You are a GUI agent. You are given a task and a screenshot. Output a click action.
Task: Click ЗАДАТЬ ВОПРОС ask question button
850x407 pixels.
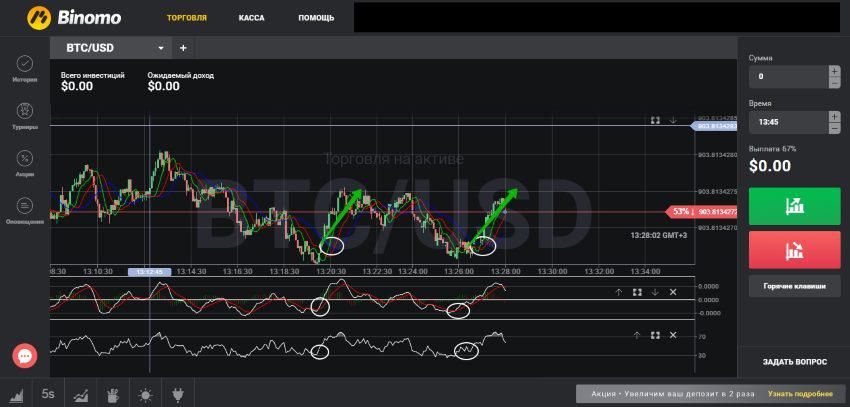795,362
